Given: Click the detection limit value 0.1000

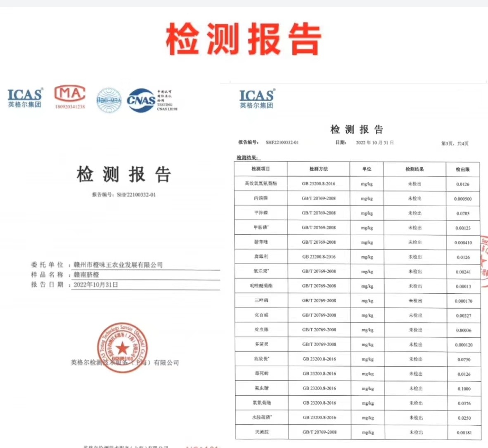Looking at the screenshot, I should 464,389.
